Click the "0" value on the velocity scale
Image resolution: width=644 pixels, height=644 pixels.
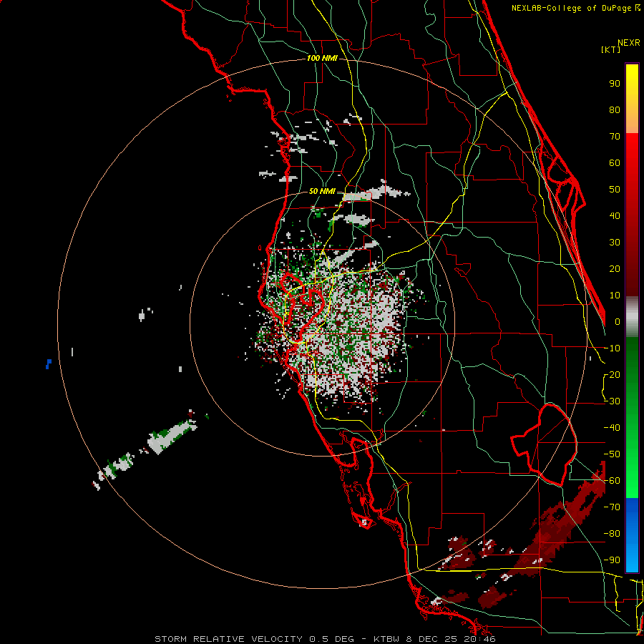618,321
